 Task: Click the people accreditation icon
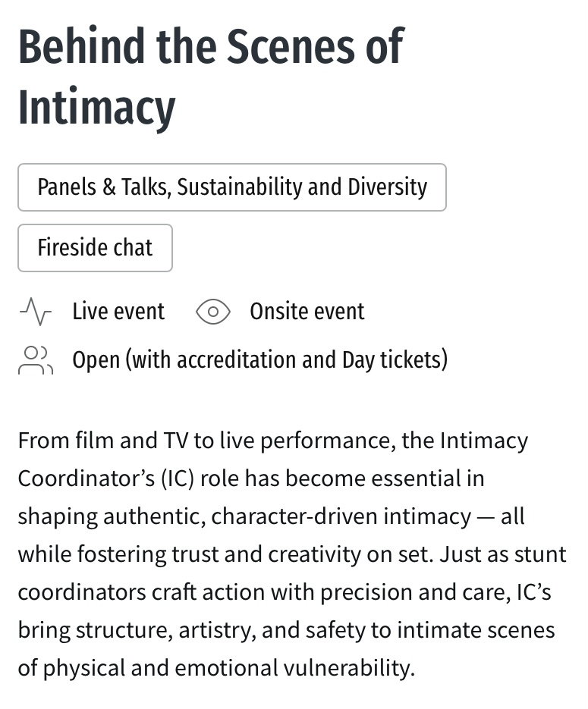point(35,360)
